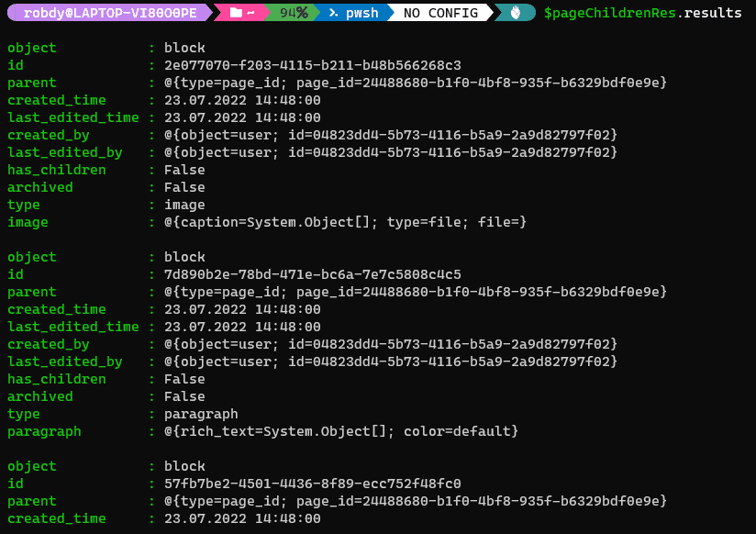Click the hand icon prompt segment
The image size is (756, 534).
(515, 13)
